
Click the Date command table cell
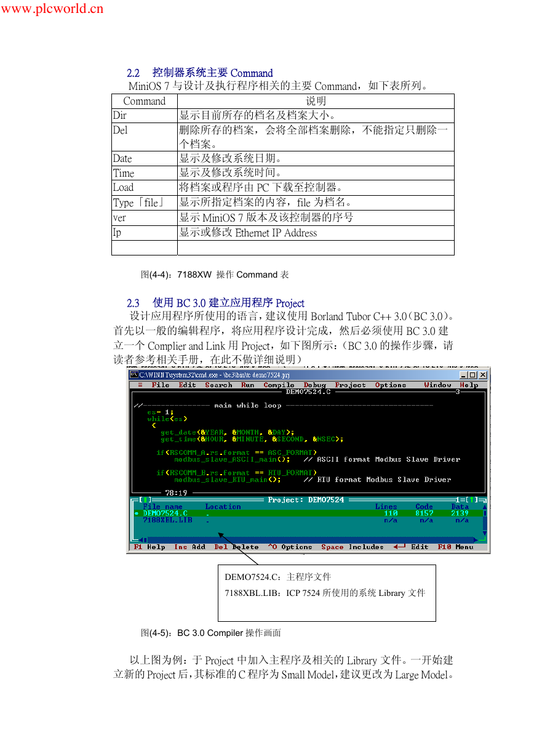coord(145,158)
